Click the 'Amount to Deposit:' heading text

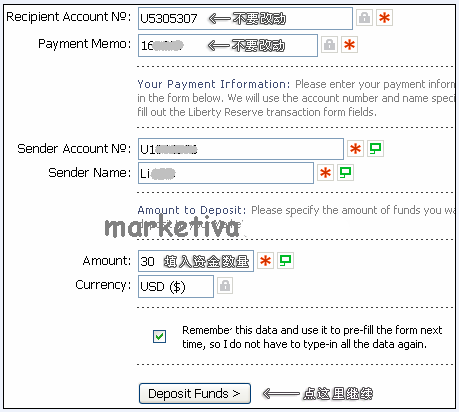pos(192,210)
